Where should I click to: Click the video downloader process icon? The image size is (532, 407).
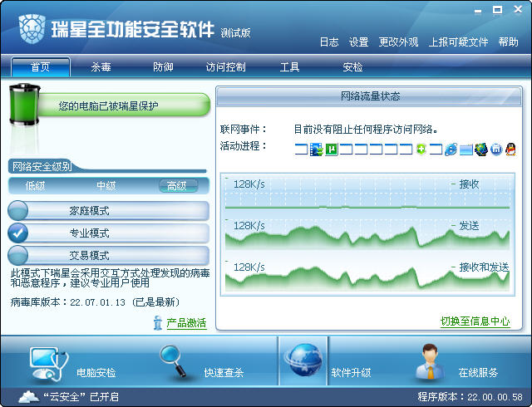(317, 150)
